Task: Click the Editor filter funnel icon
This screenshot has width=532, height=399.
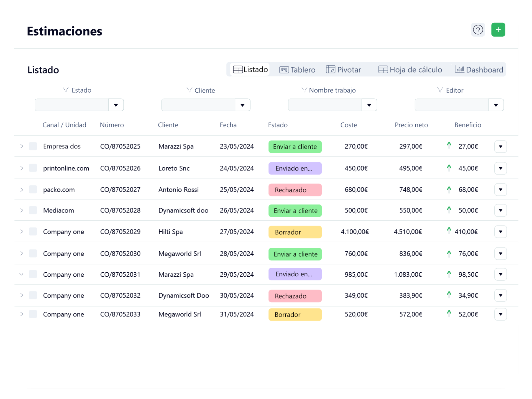Action: point(440,90)
